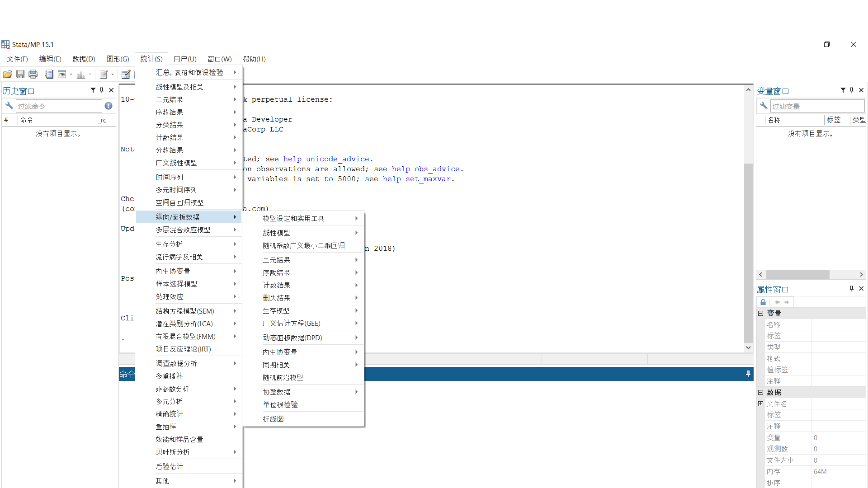Image resolution: width=868 pixels, height=488 pixels.
Task: Toggle the lock icon in properties window
Action: coord(763,302)
